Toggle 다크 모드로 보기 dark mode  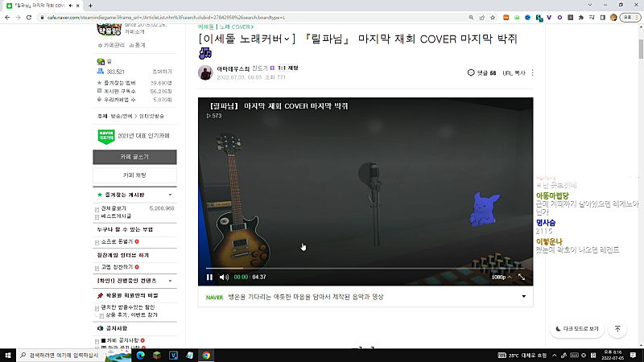577,329
